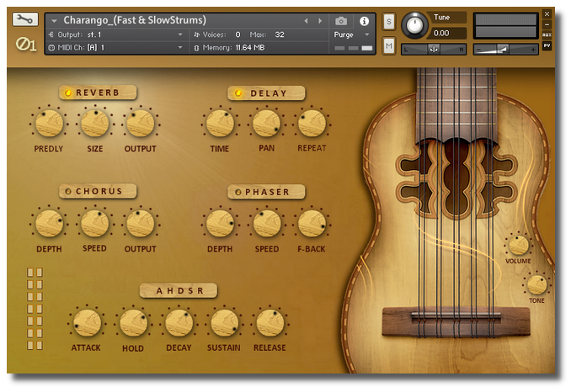Toggle the Reverb effect LED

[68, 93]
